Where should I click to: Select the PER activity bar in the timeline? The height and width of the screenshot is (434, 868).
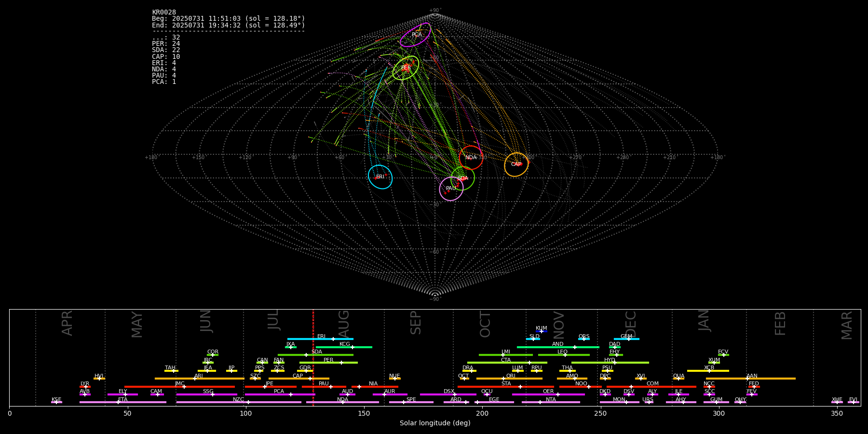click(x=328, y=363)
